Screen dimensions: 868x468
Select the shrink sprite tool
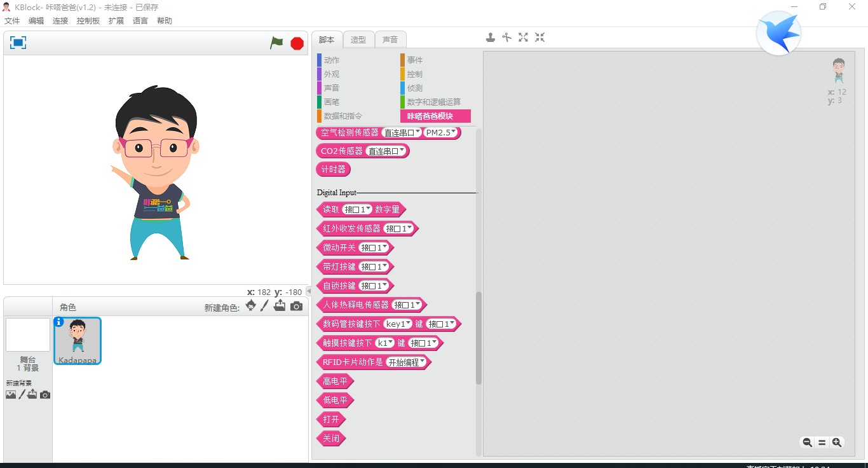point(539,38)
